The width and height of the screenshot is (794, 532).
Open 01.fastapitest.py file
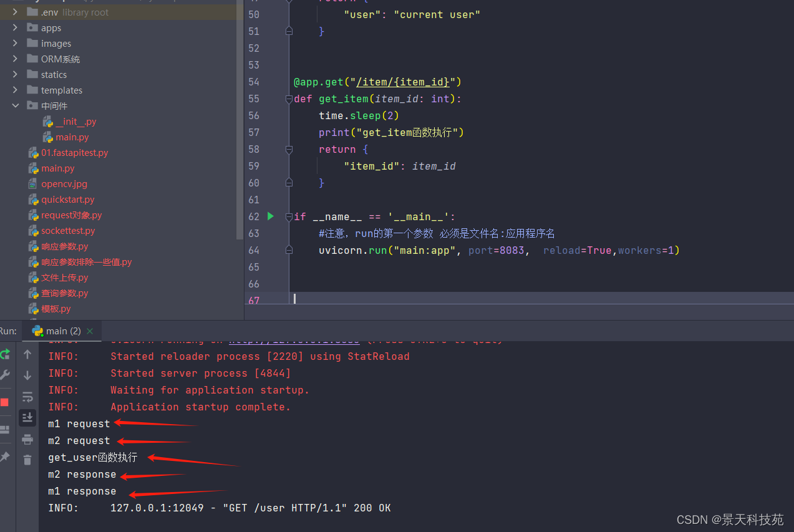click(75, 153)
